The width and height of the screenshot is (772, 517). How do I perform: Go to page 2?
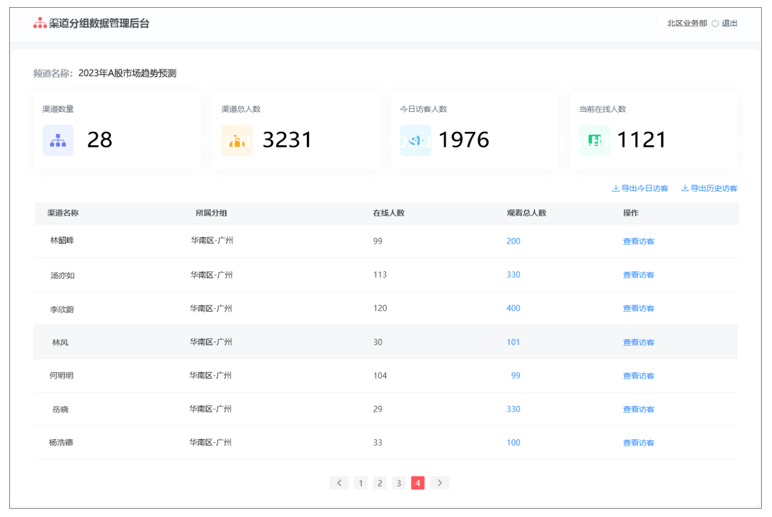pos(380,483)
